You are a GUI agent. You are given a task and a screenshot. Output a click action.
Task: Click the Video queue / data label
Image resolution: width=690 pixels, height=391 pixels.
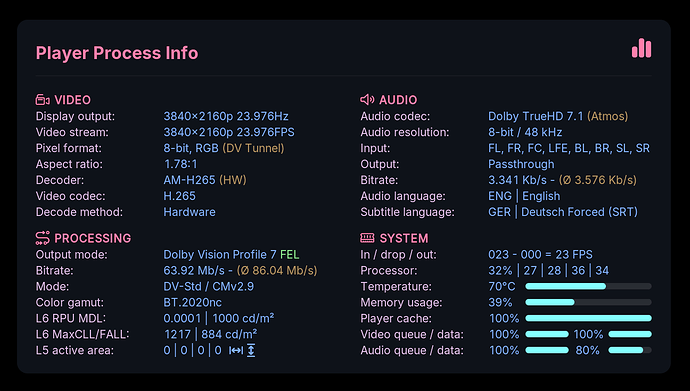(412, 334)
